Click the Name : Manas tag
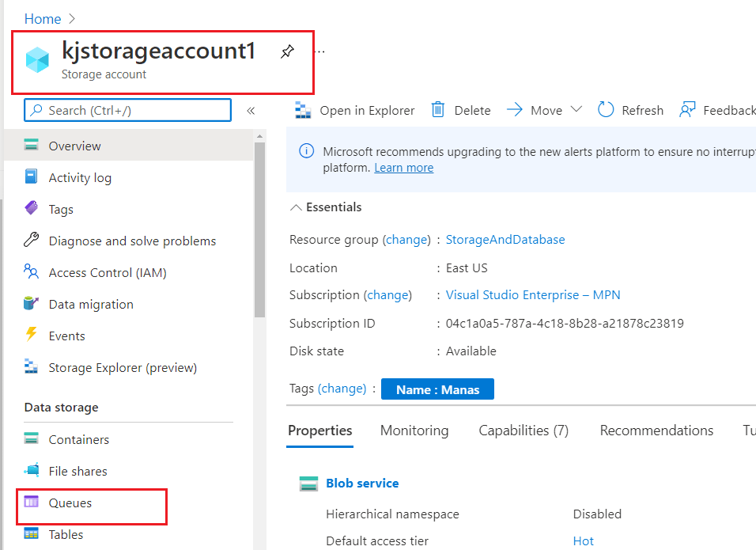756x550 pixels. [x=438, y=389]
